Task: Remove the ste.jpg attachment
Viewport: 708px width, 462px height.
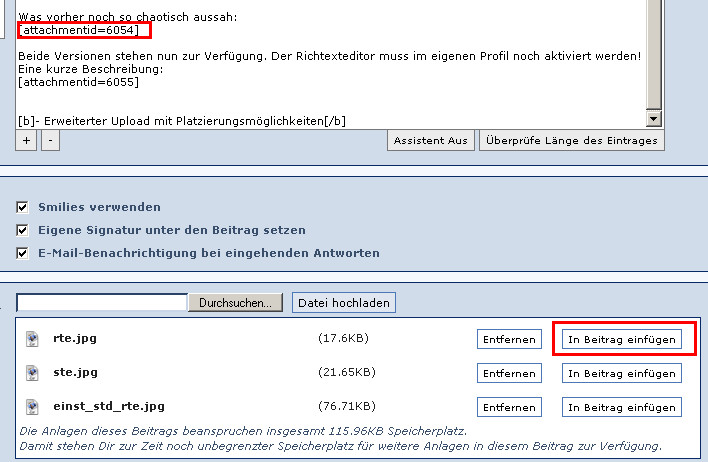Action: point(509,373)
